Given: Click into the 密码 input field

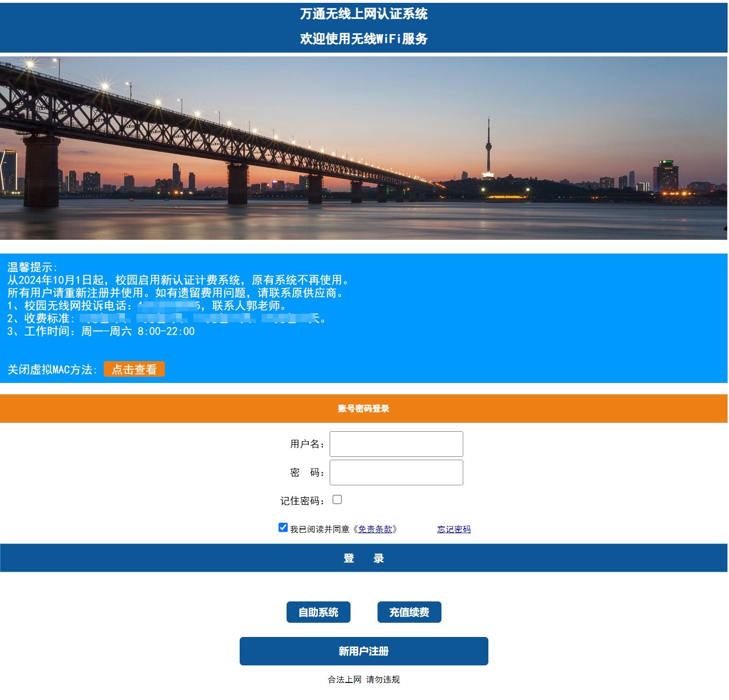Looking at the screenshot, I should (x=396, y=473).
